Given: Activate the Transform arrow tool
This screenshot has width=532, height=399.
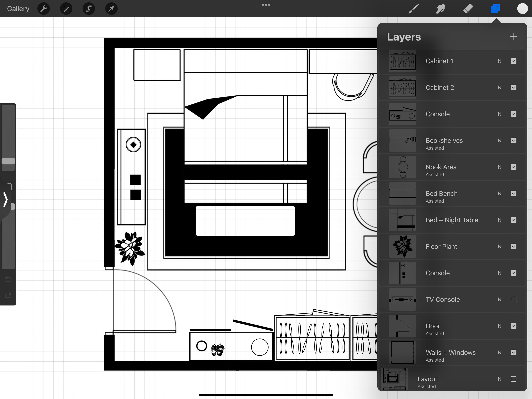Looking at the screenshot, I should (111, 9).
